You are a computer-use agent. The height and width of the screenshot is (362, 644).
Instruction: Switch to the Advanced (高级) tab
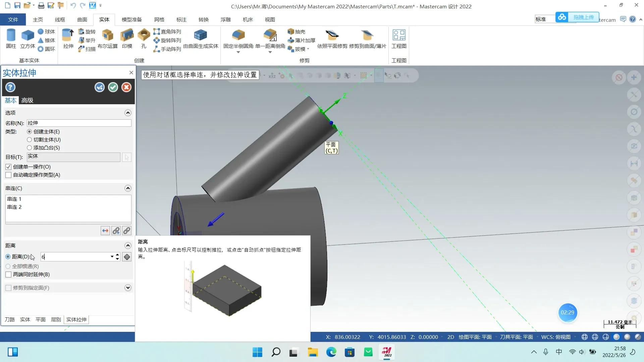[x=27, y=100]
